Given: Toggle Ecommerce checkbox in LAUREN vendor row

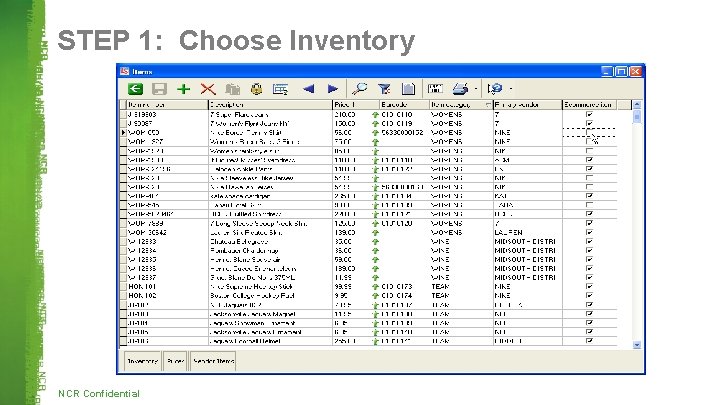Looking at the screenshot, I should click(590, 232).
